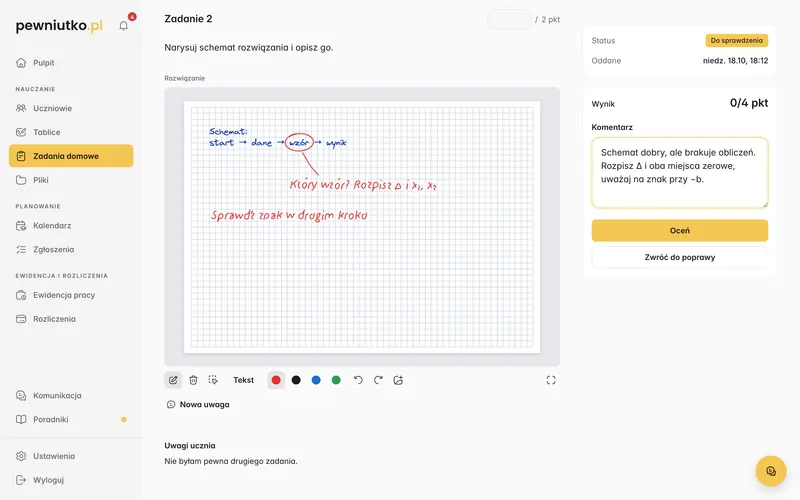Pick the blue pen color

click(x=316, y=380)
